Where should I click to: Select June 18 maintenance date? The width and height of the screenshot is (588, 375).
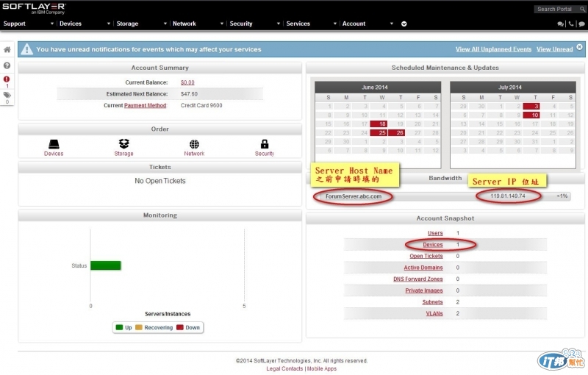click(379, 124)
